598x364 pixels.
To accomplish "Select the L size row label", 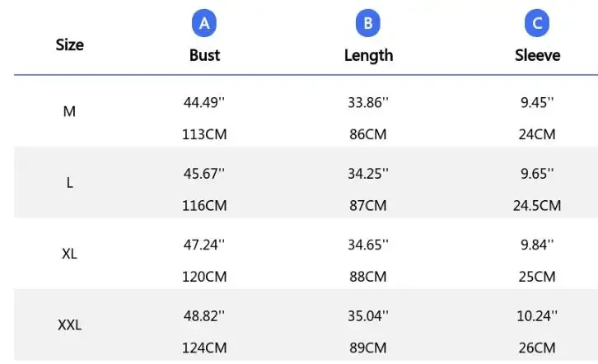I will point(69,183).
